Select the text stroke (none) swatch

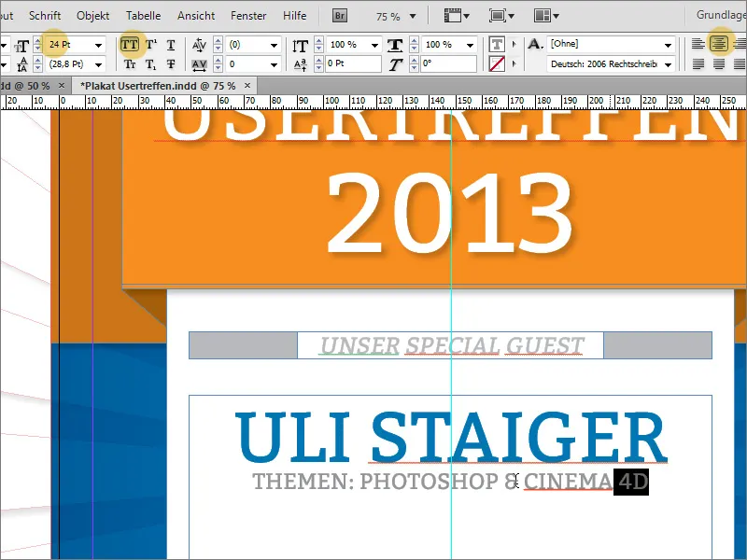click(x=497, y=63)
